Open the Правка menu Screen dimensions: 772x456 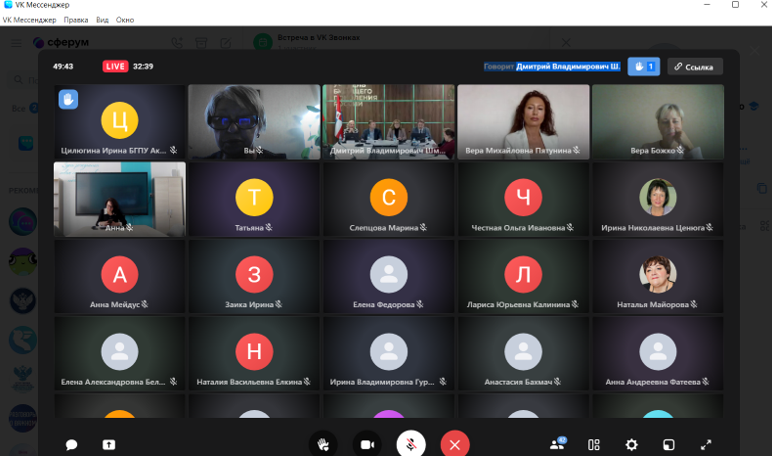76,20
